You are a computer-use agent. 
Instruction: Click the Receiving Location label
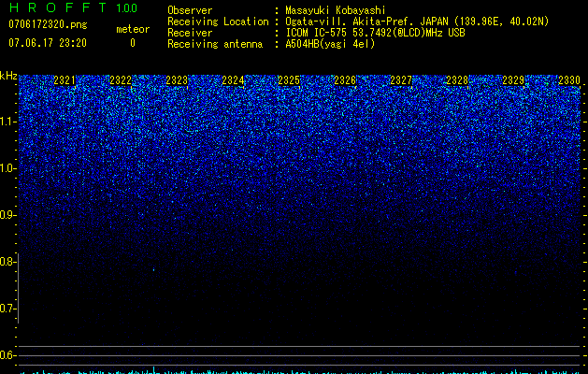click(218, 22)
